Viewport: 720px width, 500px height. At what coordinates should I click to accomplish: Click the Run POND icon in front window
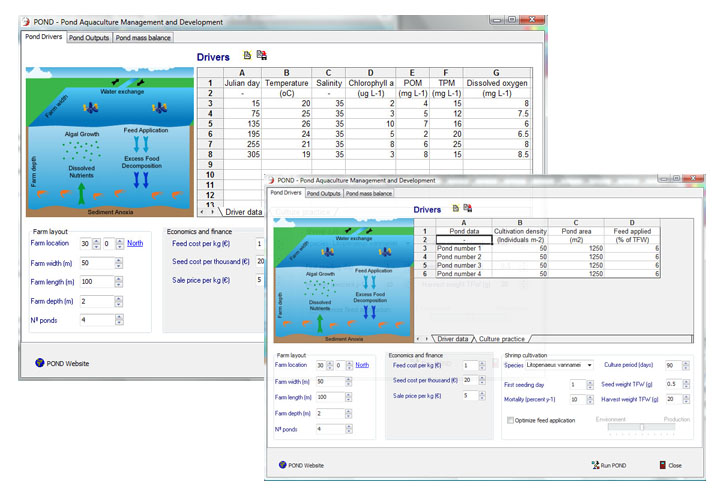click(x=595, y=465)
